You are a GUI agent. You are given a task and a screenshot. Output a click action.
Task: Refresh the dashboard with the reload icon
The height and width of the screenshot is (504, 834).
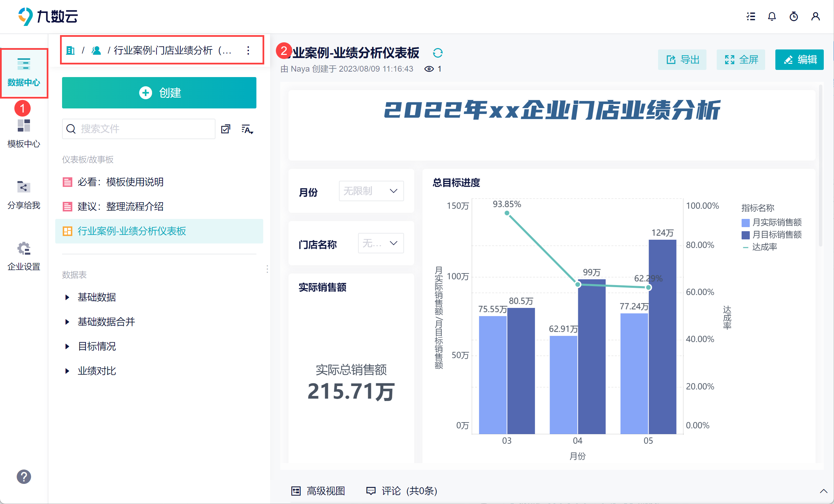[x=438, y=53]
